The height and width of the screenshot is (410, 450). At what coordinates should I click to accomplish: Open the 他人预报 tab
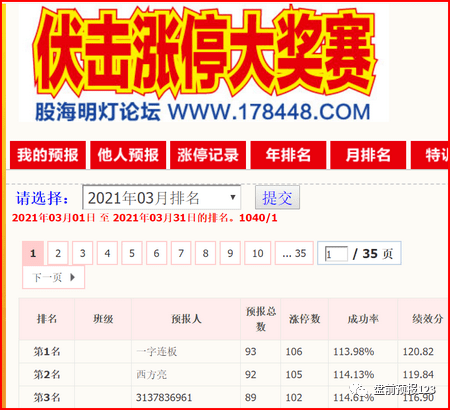point(128,155)
